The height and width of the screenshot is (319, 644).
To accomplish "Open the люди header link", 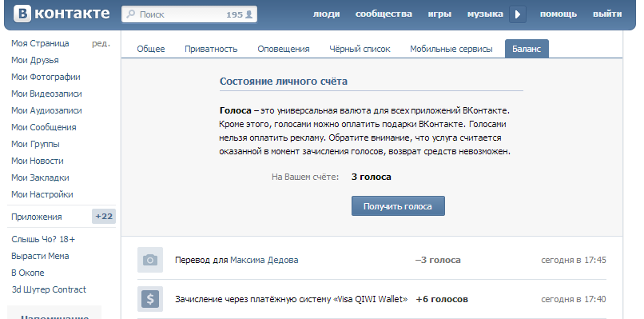I will (x=327, y=14).
